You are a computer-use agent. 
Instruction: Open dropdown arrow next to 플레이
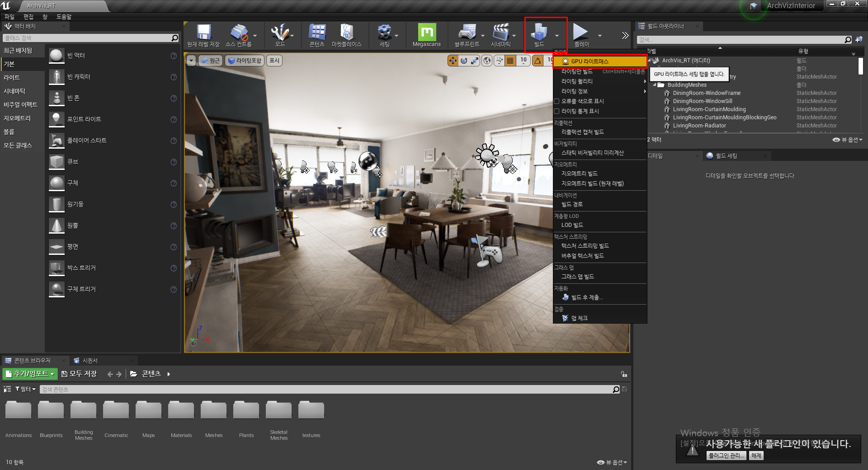coord(600,35)
